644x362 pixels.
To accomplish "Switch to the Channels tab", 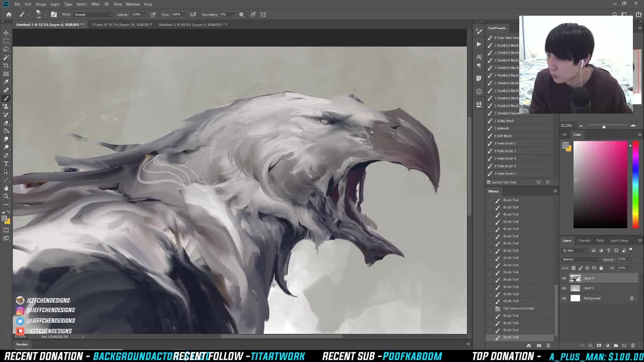I will (584, 240).
